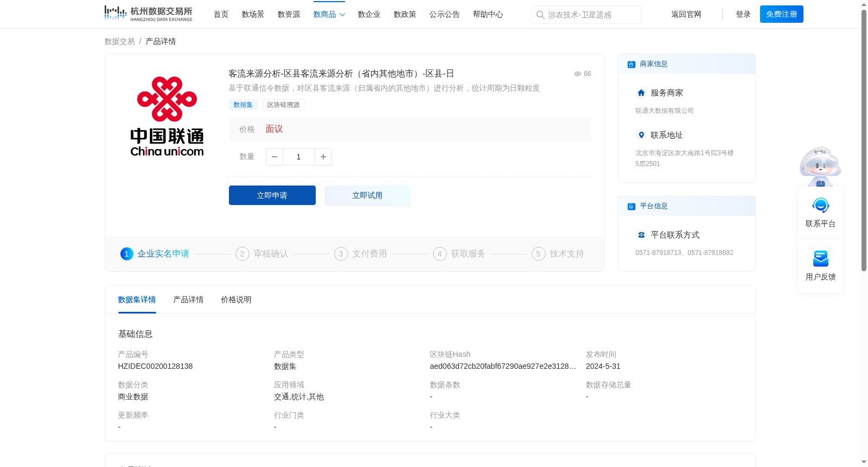Click price value 面议
Image resolution: width=868 pixels, height=467 pixels.
[274, 129]
